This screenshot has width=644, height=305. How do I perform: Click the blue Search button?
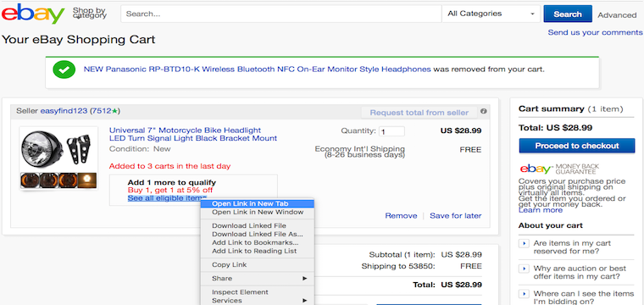coord(568,14)
